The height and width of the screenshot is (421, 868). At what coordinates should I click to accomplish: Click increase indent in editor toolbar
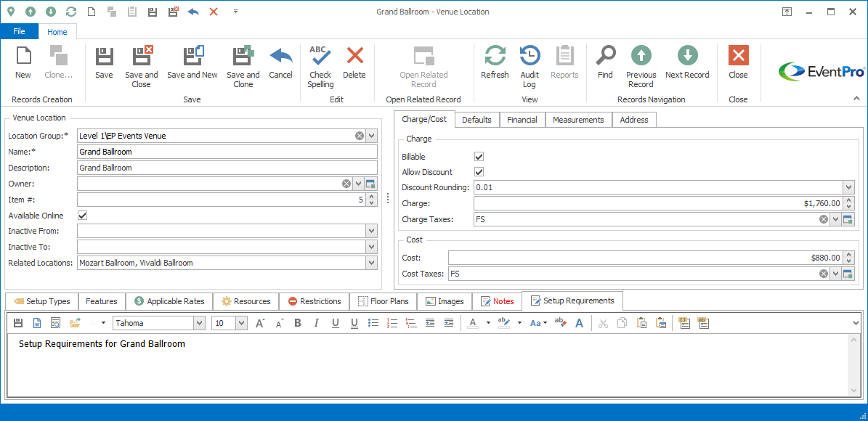pyautogui.click(x=449, y=323)
